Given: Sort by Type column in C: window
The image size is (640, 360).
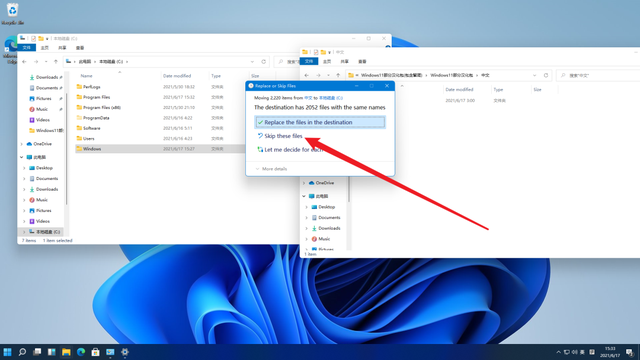Looking at the screenshot, I should 216,76.
